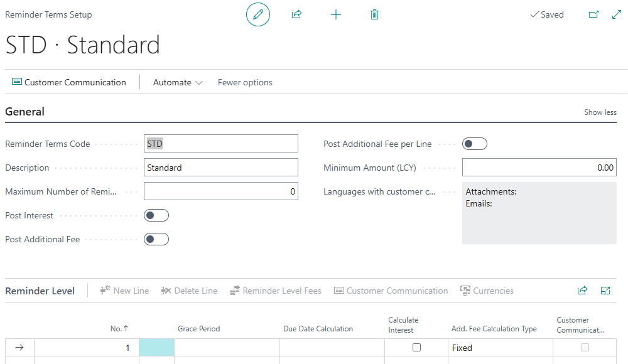Click the trash delete icon

pyautogui.click(x=374, y=14)
